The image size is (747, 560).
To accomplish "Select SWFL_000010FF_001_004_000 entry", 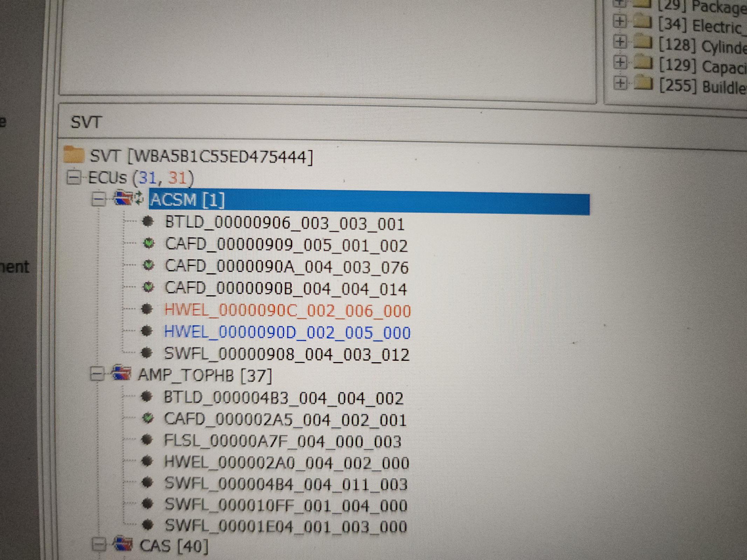I will [x=286, y=505].
